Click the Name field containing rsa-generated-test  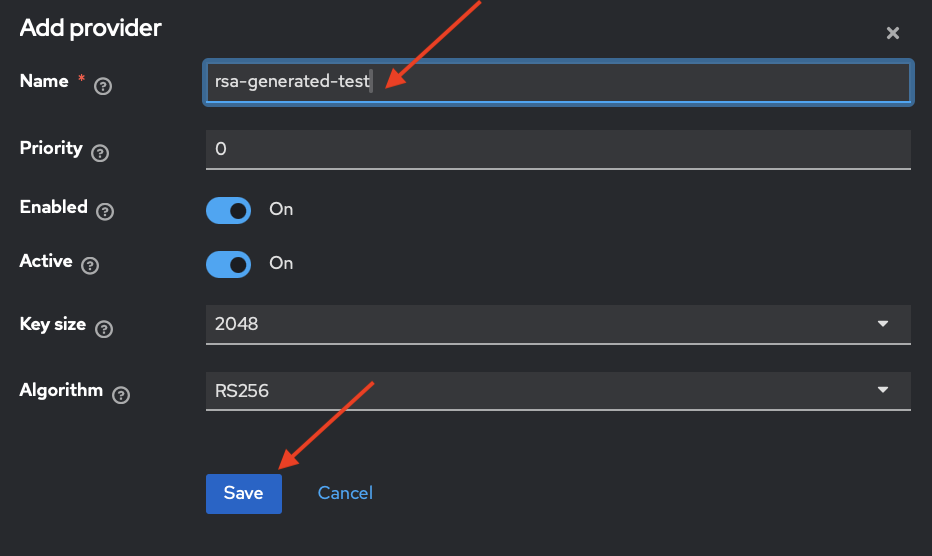(558, 82)
